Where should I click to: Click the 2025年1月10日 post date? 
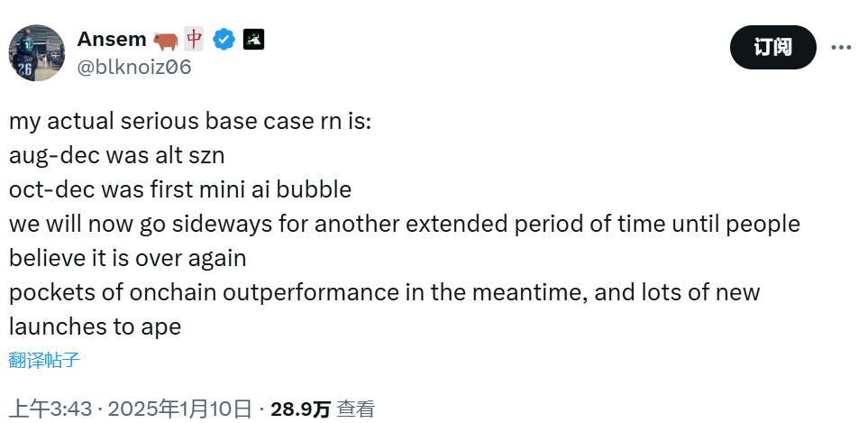180,409
